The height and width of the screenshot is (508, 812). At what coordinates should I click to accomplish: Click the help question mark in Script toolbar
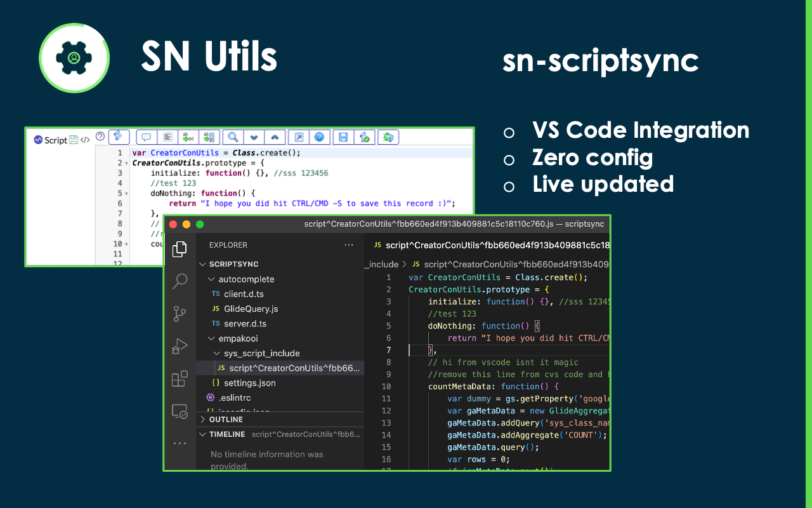[100, 137]
